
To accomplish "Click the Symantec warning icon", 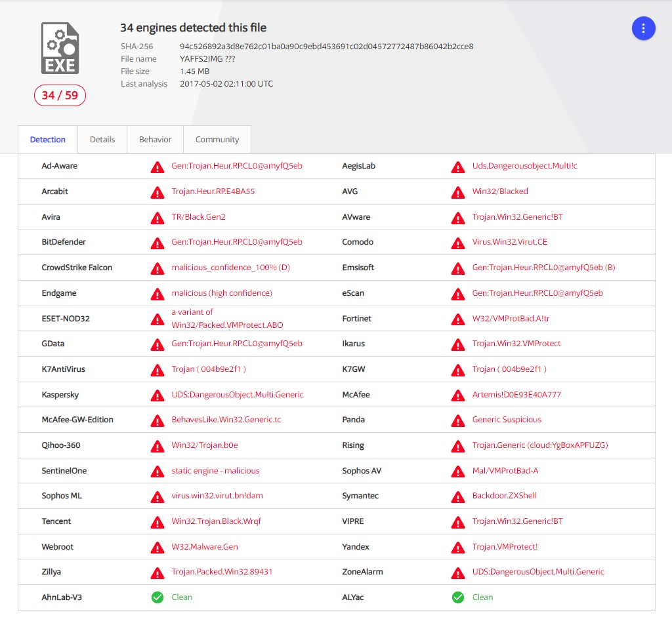I will [458, 497].
